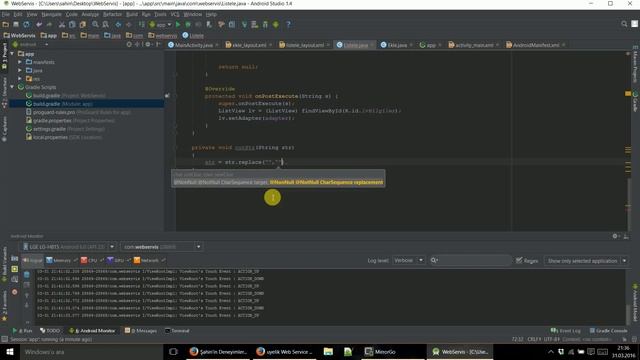The height and width of the screenshot is (360, 640).
Task: Open the Messages tool window button
Action: (141, 331)
